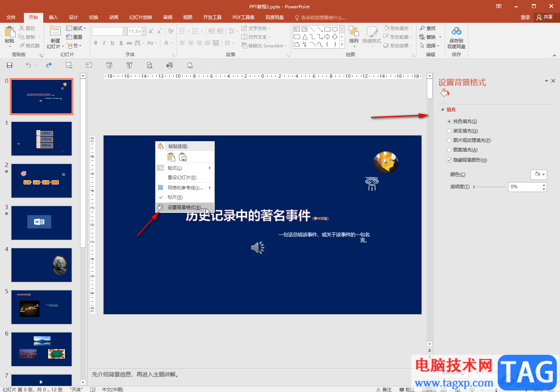Click the Paste clipboard icon
Screen dimensions: 560x392
coord(9,32)
